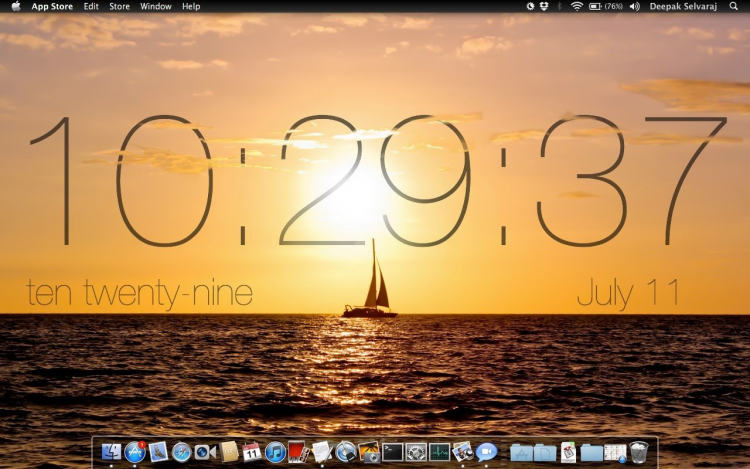
Task: Open iChat video bubble icon
Action: [x=486, y=451]
